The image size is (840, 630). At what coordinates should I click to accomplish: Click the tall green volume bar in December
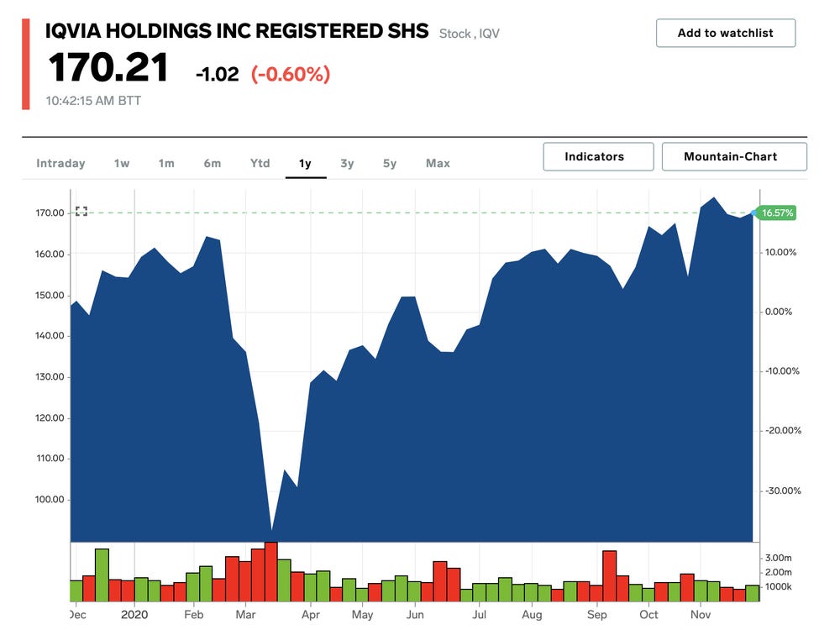[x=102, y=575]
